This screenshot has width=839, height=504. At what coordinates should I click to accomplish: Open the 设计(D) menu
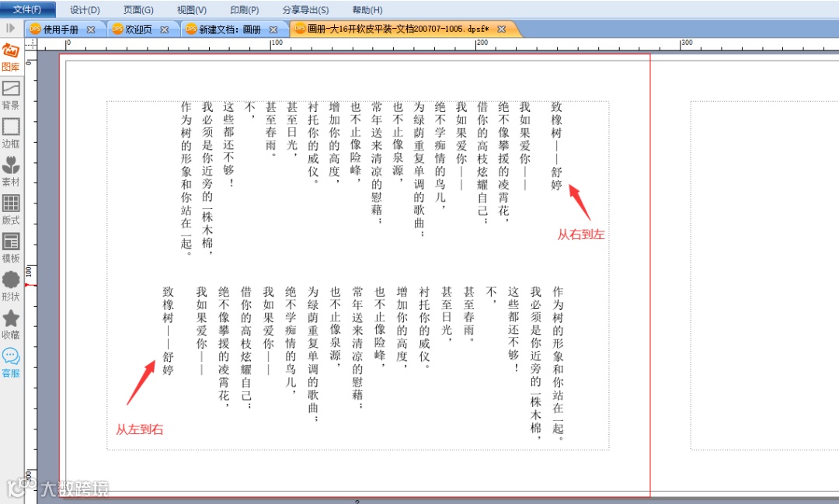point(85,9)
